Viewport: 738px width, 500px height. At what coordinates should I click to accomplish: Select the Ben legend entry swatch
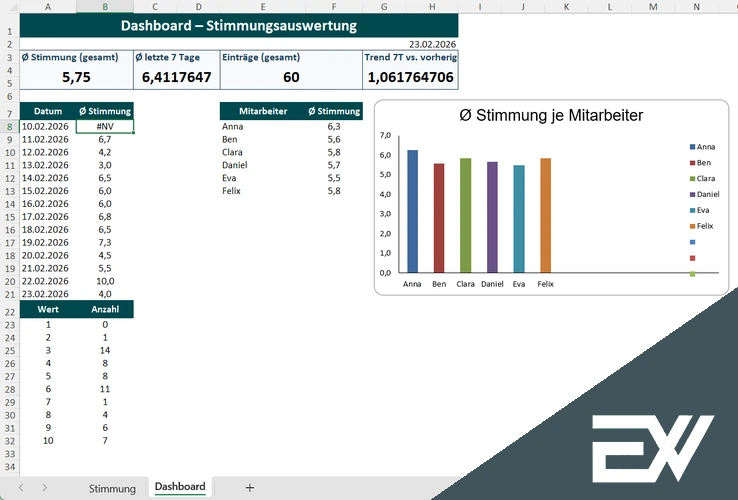point(692,163)
